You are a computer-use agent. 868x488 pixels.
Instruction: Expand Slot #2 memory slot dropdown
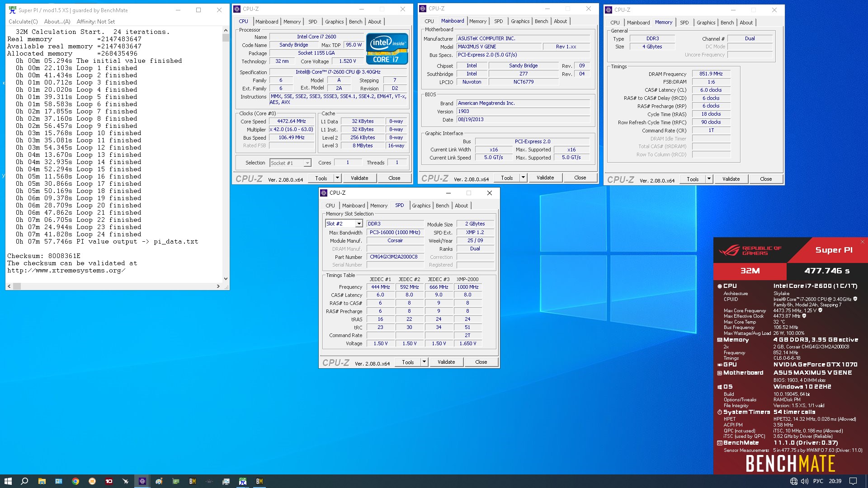click(x=359, y=224)
